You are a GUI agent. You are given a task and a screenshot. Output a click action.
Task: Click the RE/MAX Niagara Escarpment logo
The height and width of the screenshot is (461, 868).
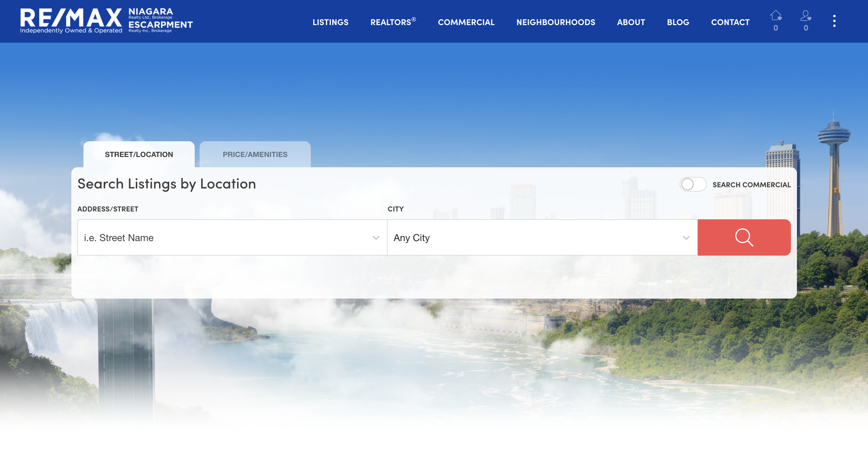click(106, 21)
